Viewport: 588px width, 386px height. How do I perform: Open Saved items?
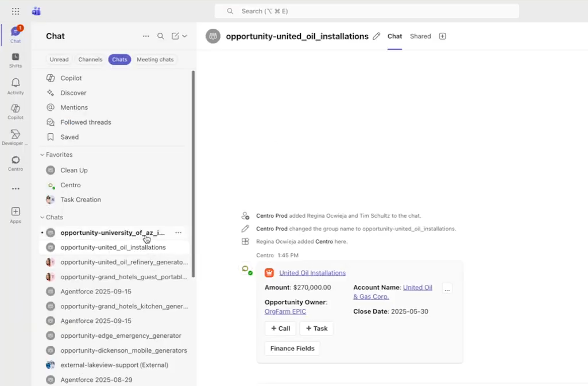[114, 137]
